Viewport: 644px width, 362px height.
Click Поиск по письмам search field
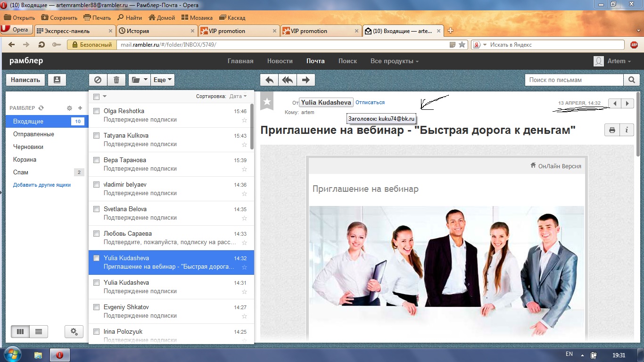pyautogui.click(x=574, y=80)
